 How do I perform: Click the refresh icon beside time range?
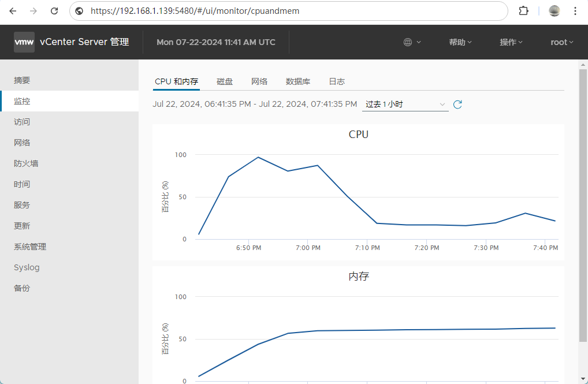pyautogui.click(x=457, y=105)
